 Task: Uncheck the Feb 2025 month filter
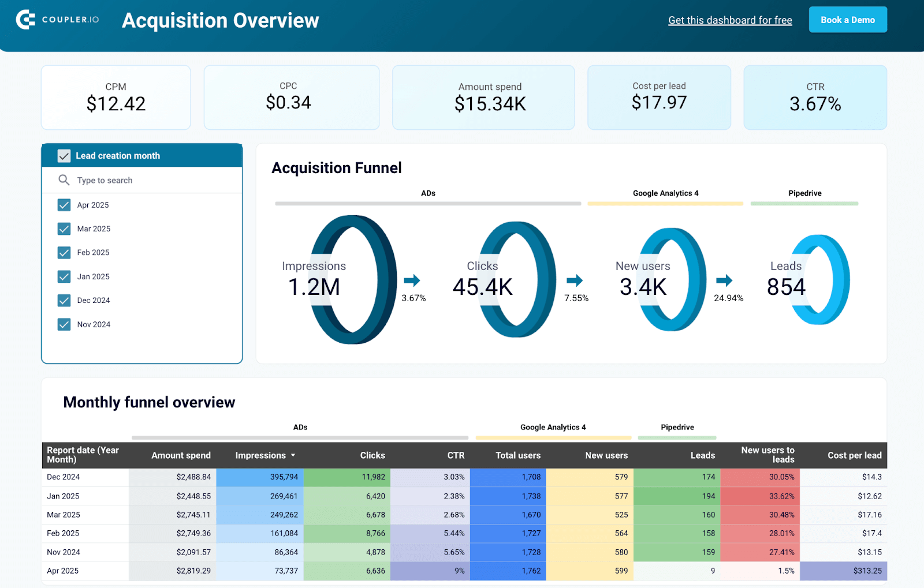tap(64, 253)
